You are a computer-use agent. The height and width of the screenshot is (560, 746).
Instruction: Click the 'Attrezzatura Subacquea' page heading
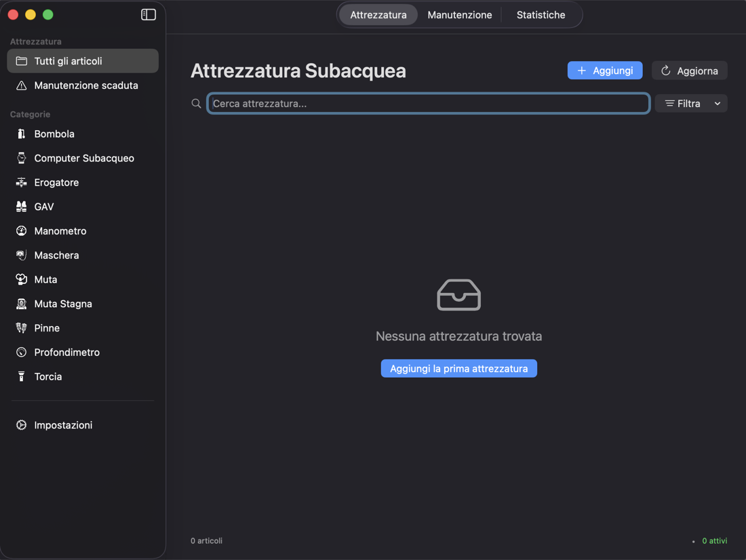pos(298,71)
